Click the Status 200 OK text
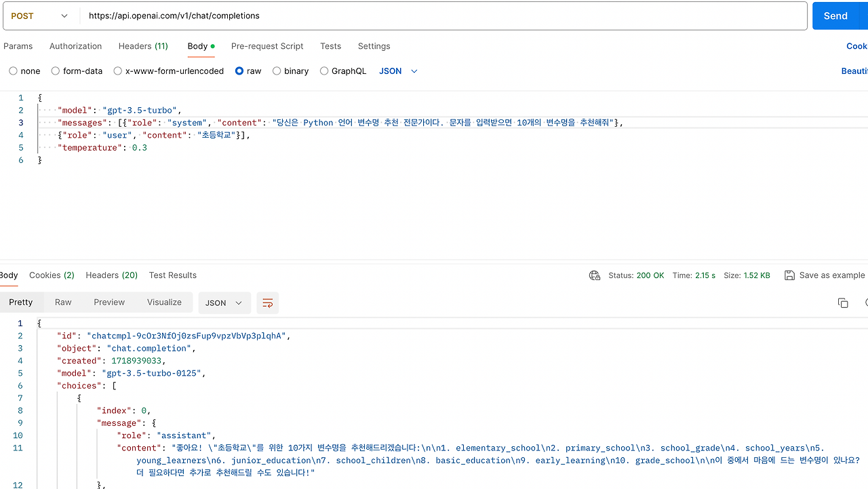This screenshot has width=868, height=489. pos(636,275)
